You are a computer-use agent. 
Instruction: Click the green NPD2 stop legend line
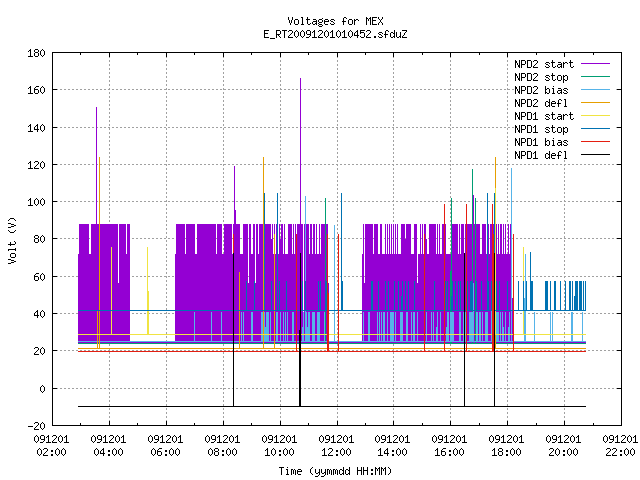(x=595, y=77)
